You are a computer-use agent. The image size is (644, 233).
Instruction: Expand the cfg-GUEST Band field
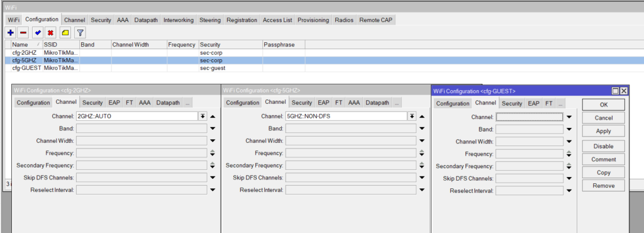[569, 130]
